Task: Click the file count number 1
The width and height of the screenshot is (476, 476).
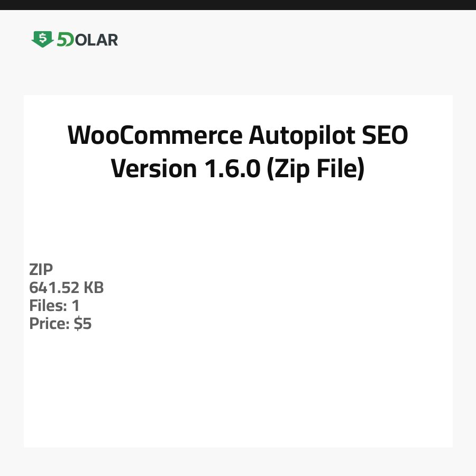Action: coord(76,306)
